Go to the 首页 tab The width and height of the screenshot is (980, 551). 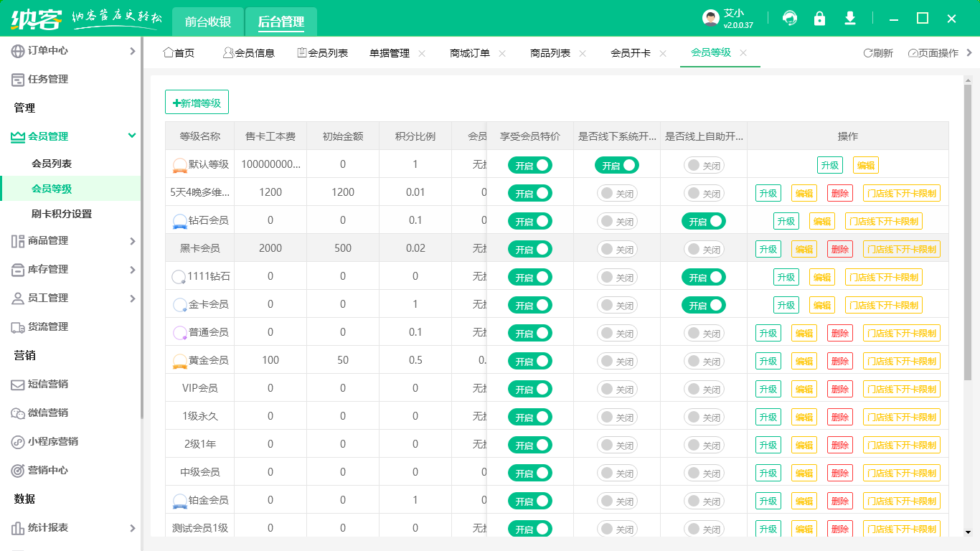click(178, 52)
